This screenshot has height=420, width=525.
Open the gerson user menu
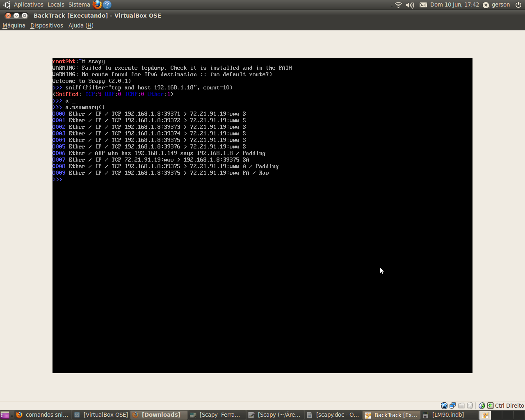[x=496, y=5]
